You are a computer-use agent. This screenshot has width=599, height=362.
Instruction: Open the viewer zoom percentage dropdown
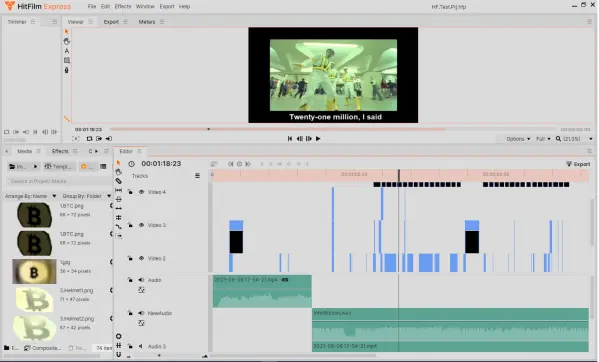(x=591, y=139)
